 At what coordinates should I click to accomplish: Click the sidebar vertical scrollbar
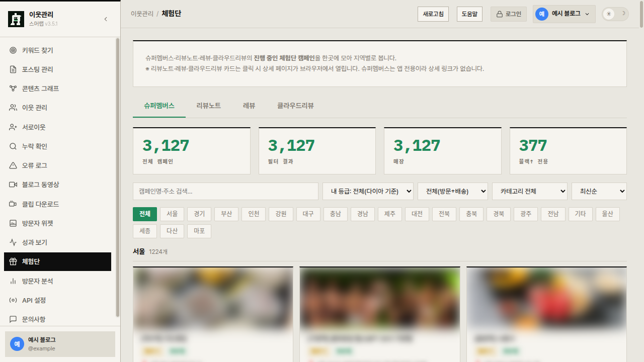click(118, 177)
